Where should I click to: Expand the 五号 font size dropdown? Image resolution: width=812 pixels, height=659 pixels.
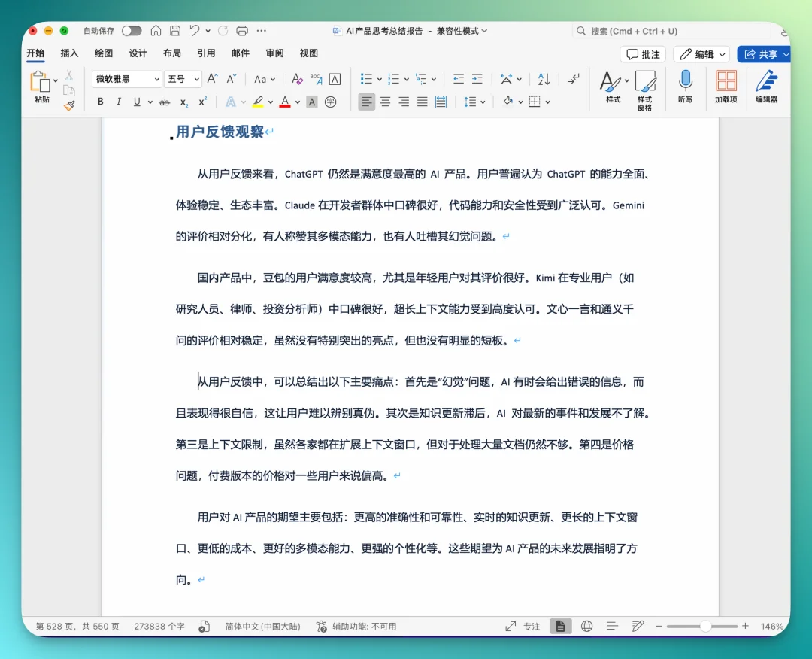[x=180, y=78]
